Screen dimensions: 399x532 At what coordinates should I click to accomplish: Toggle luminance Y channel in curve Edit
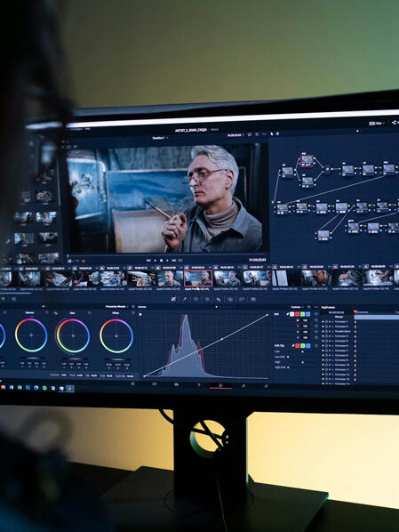click(291, 315)
